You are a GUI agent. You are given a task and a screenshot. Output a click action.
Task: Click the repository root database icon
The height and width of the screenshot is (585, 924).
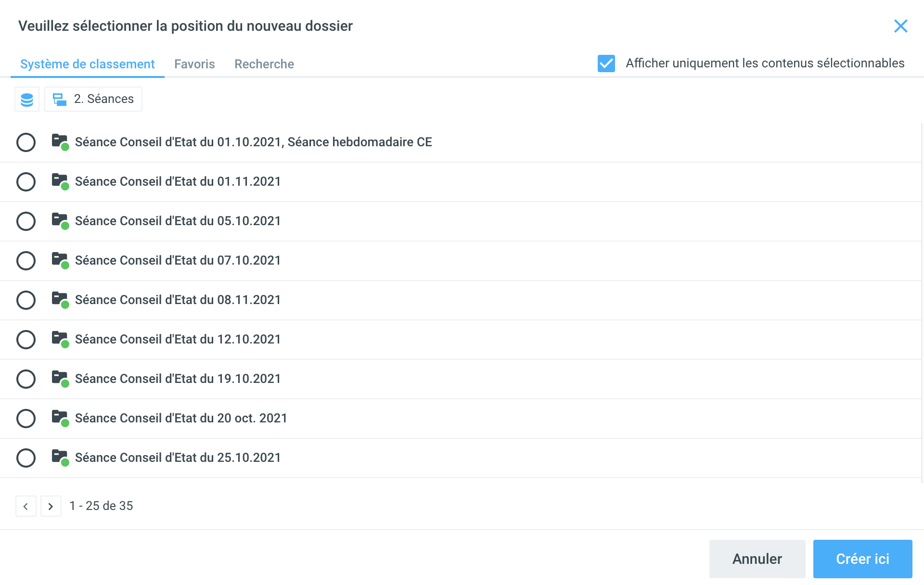[x=27, y=100]
